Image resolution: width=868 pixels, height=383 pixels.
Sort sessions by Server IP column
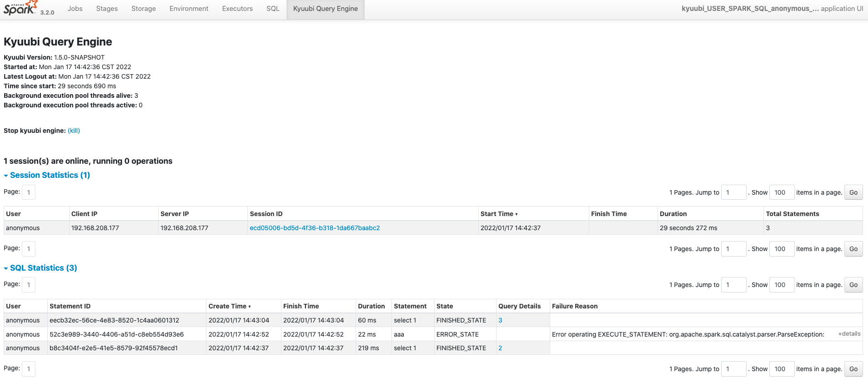point(175,214)
